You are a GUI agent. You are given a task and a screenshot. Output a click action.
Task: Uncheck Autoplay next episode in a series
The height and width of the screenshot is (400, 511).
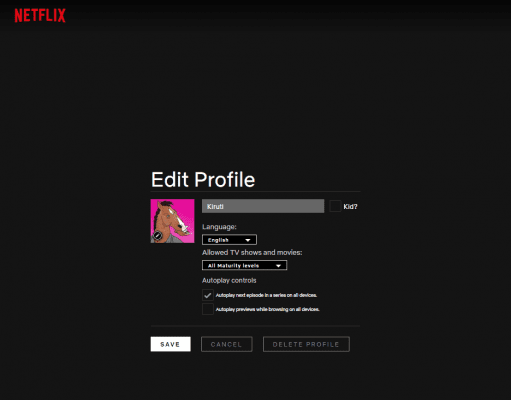pyautogui.click(x=208, y=295)
